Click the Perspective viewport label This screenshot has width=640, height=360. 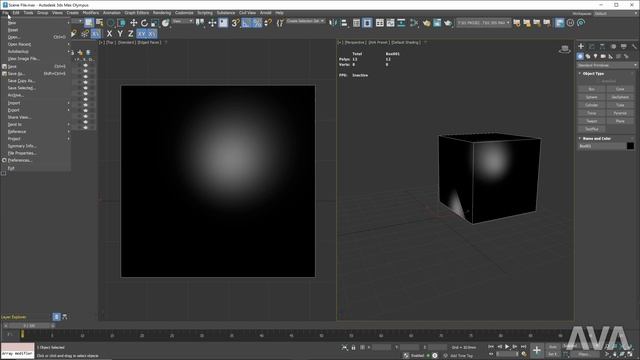[355, 42]
